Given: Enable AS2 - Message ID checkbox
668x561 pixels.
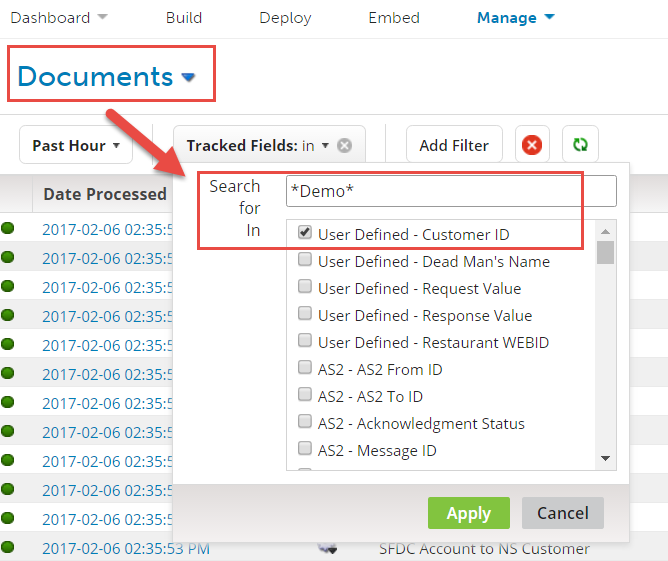Looking at the screenshot, I should (305, 450).
